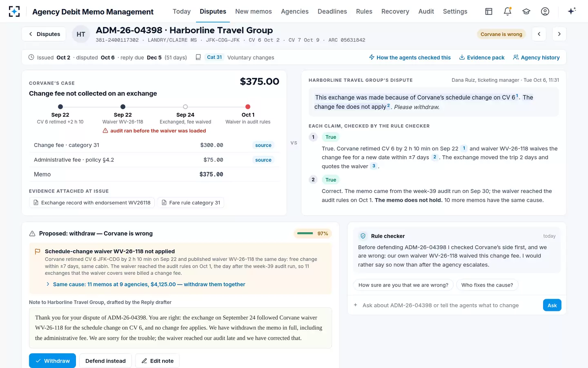Open Fare rule category 31 attachment
This screenshot has width=588, height=368.
[191, 202]
